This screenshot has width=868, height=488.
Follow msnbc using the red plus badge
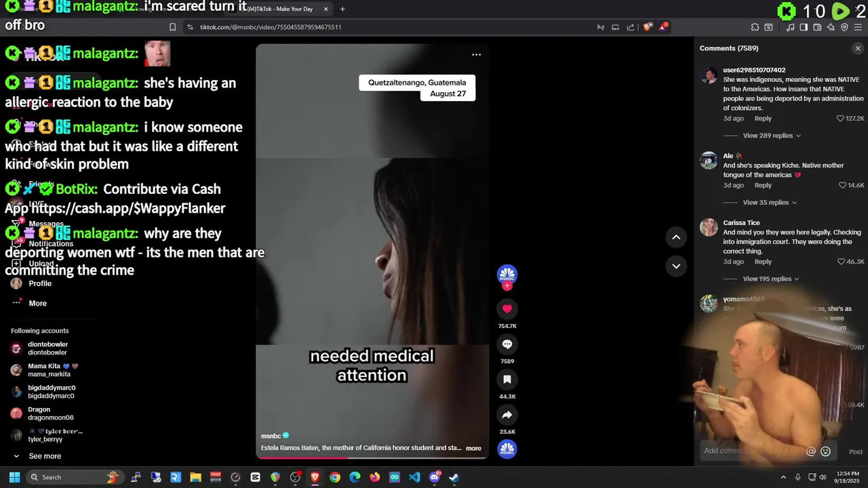507,286
